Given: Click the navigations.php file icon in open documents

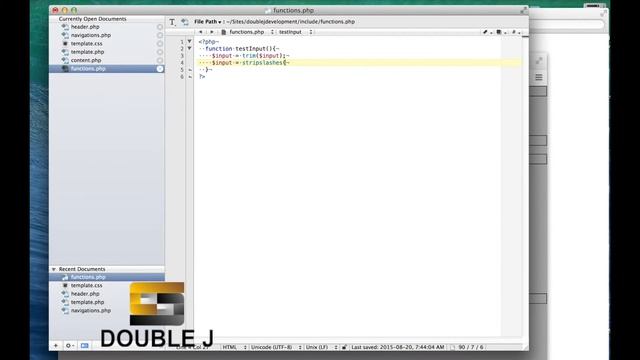Looking at the screenshot, I should click(65, 35).
